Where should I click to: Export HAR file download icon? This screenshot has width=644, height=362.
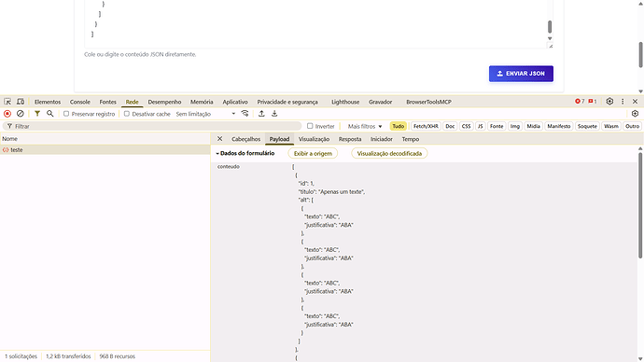274,114
